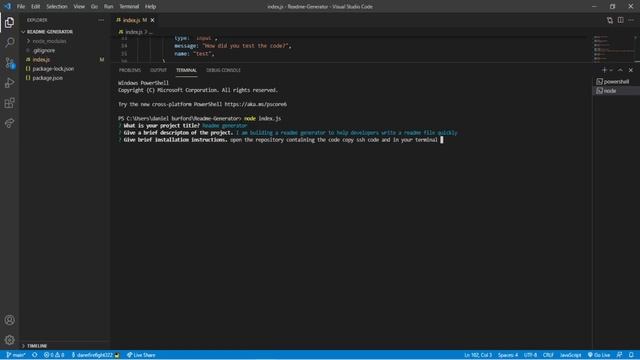Open the Run and Debug view icon
This screenshot has width=640, height=360.
click(9, 83)
